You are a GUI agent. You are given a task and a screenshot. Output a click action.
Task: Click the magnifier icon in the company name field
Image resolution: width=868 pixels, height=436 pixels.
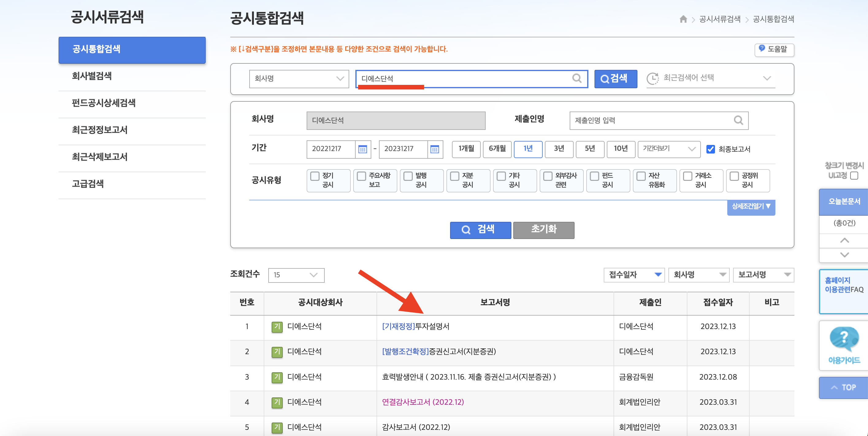(x=577, y=79)
